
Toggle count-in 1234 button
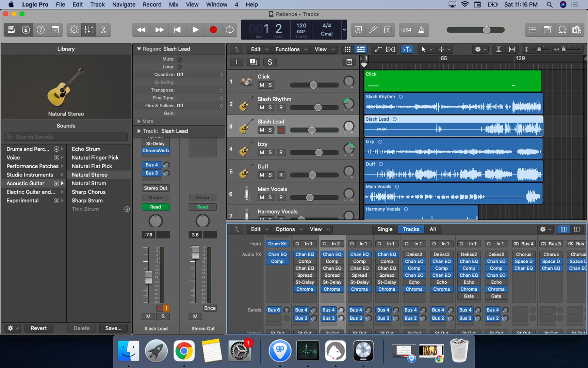point(406,30)
